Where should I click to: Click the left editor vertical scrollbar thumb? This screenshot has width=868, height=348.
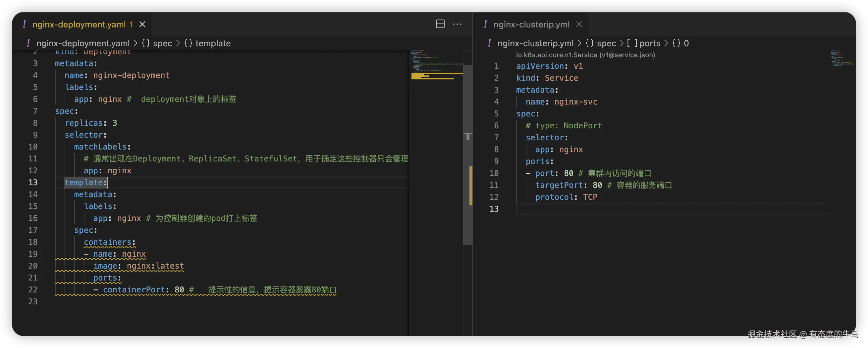pyautogui.click(x=468, y=155)
